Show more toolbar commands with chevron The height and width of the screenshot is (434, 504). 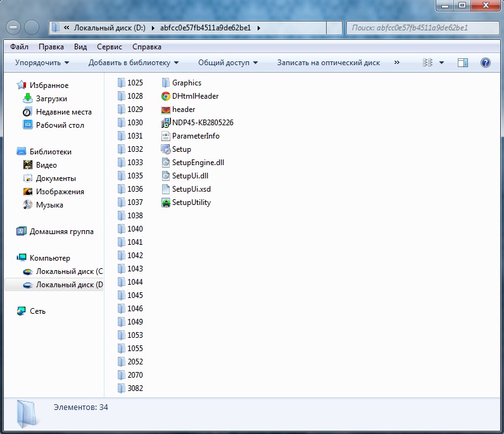point(397,63)
